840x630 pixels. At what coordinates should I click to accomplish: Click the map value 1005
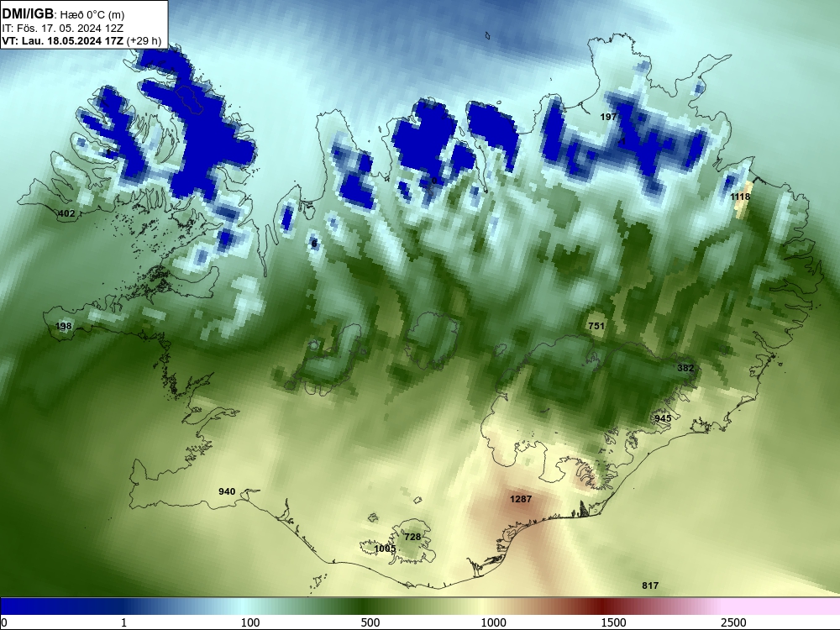(385, 549)
